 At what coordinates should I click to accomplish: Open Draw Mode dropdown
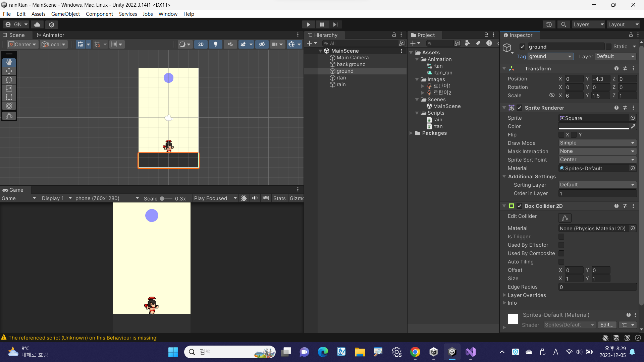pyautogui.click(x=597, y=143)
